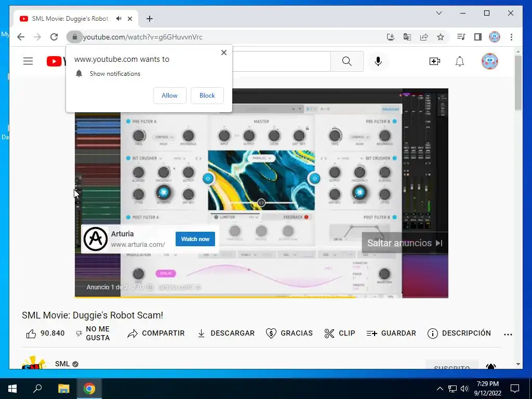Screen dimensions: 532x399
Task: Open the more actions three dots
Action: pyautogui.click(x=508, y=334)
